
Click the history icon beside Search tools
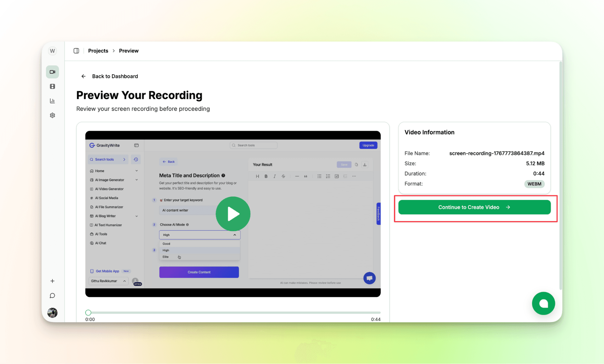click(x=136, y=159)
